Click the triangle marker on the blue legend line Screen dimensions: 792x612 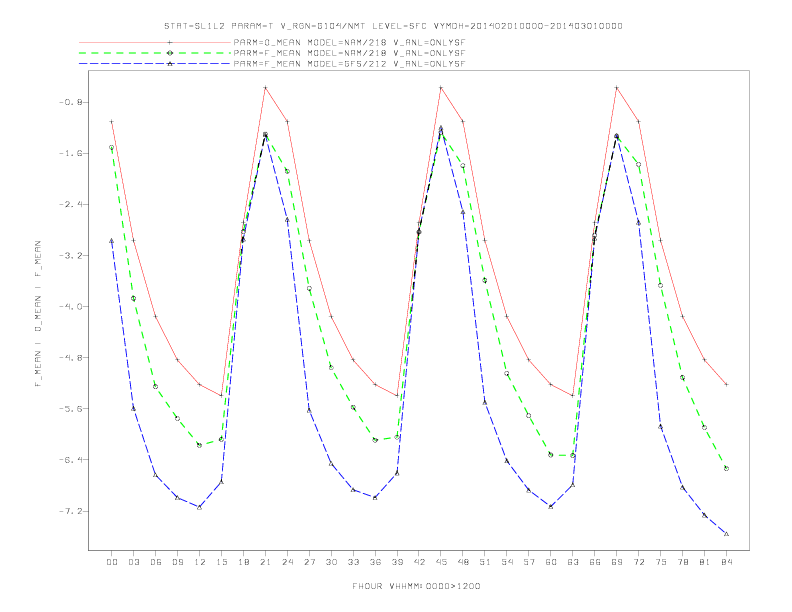170,64
